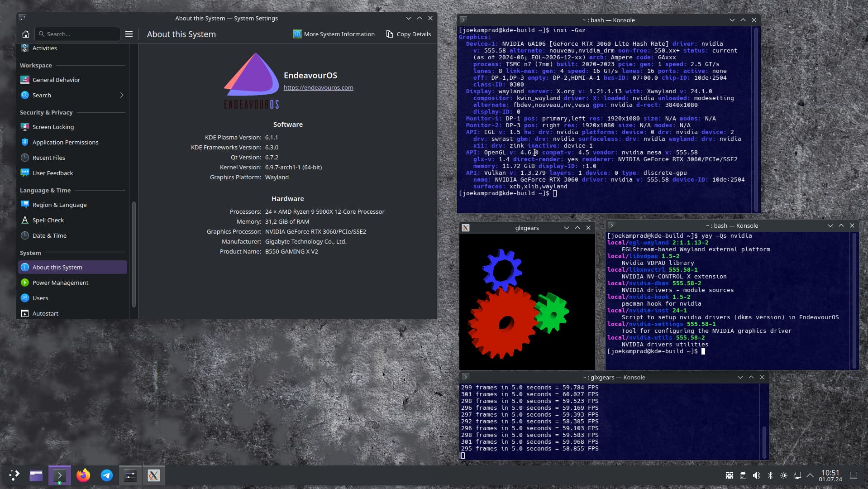868x489 pixels.
Task: Open Date & Time settings
Action: [72, 235]
